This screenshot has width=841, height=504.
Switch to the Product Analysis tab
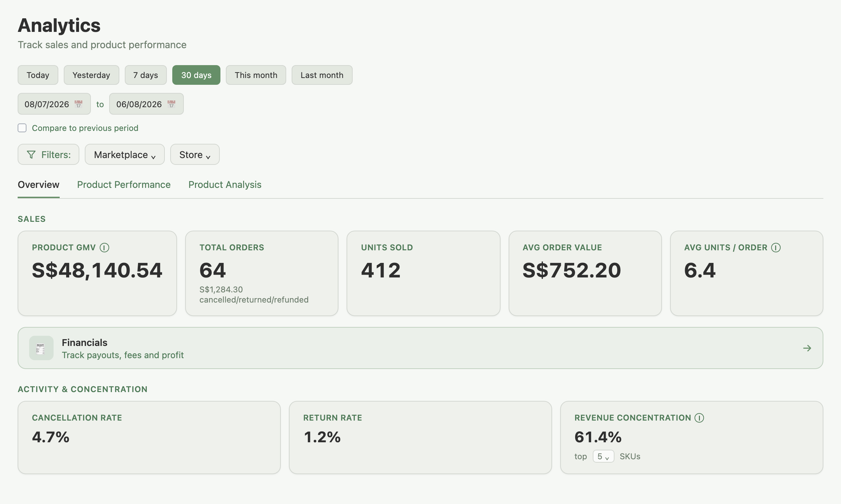pos(225,185)
